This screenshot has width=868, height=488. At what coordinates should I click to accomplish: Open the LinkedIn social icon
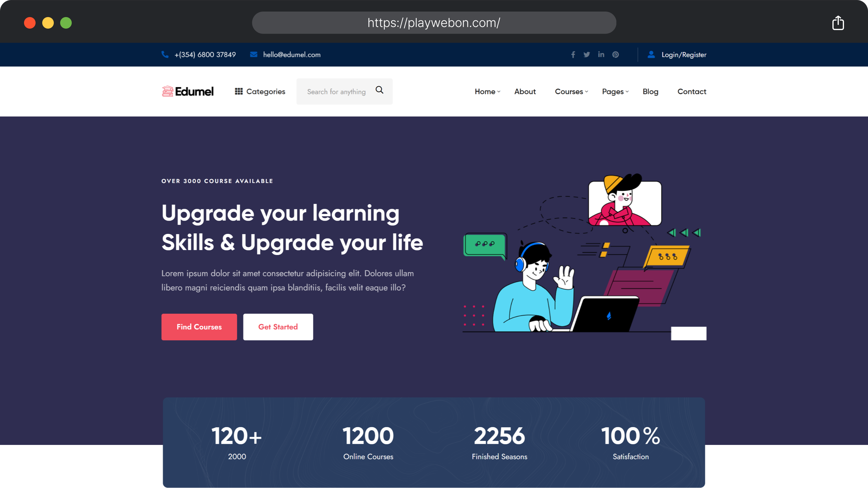[601, 54]
